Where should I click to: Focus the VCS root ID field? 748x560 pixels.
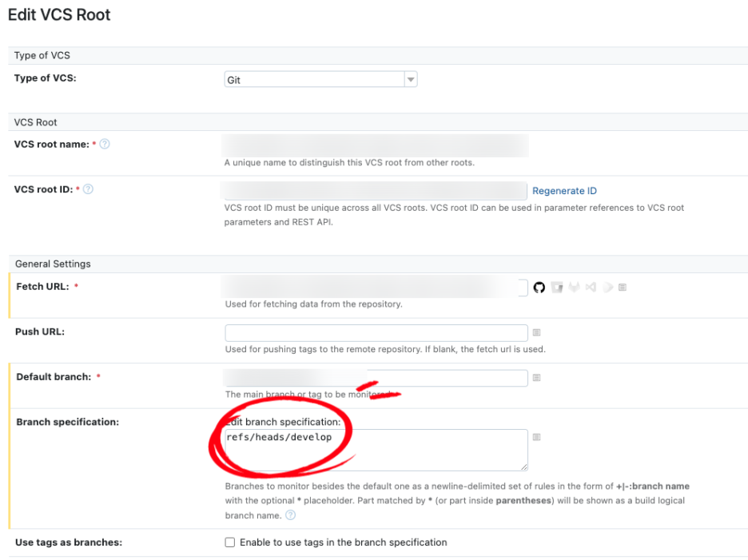coord(376,191)
